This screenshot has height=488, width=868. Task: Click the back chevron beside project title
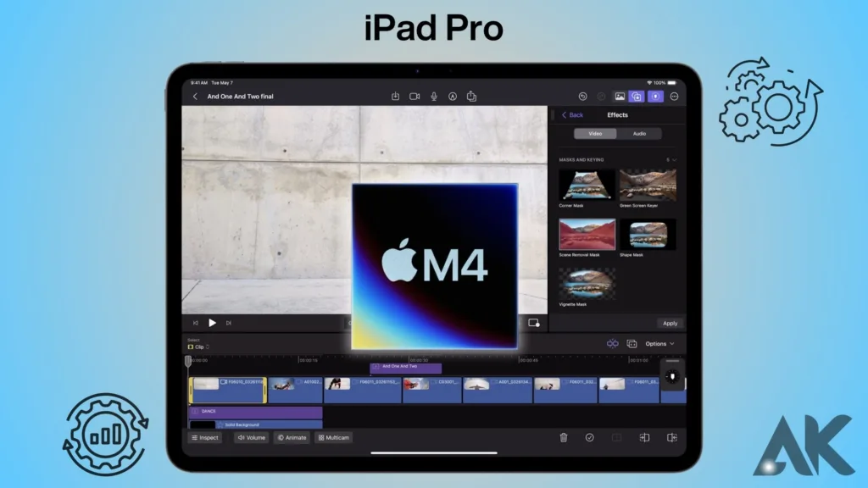pyautogui.click(x=195, y=97)
